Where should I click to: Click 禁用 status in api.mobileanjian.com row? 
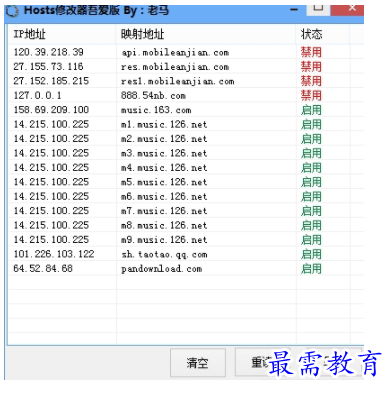[311, 52]
